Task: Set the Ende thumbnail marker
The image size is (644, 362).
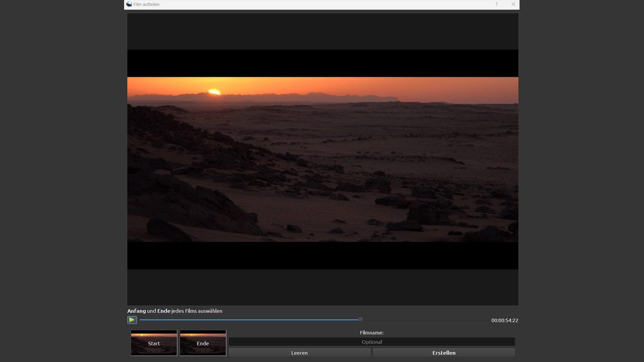Action: click(x=203, y=343)
